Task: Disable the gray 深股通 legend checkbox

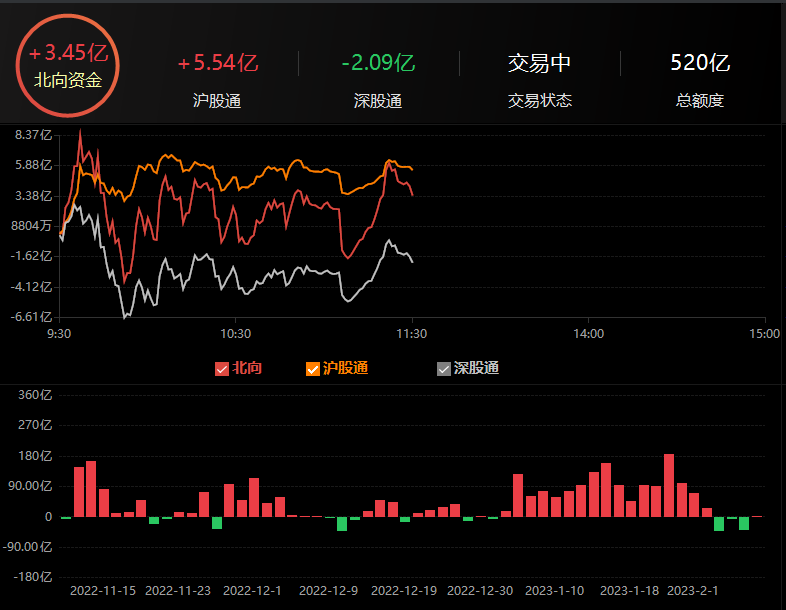Action: click(444, 369)
